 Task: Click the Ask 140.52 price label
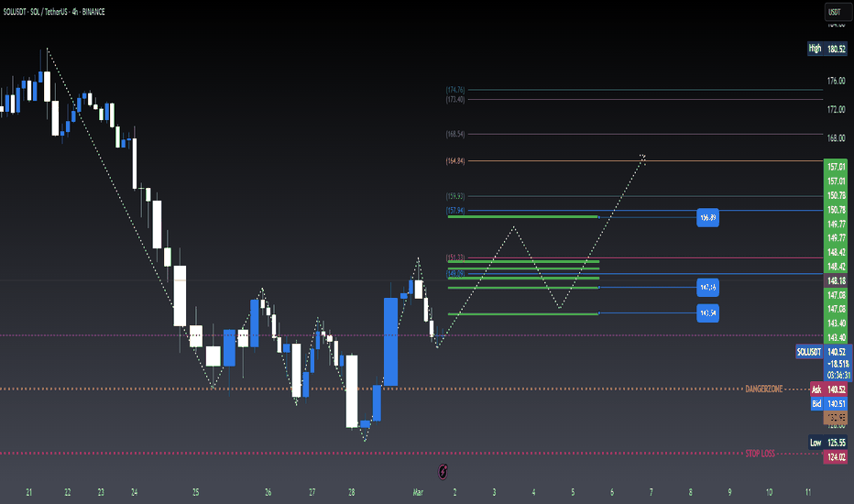point(828,389)
